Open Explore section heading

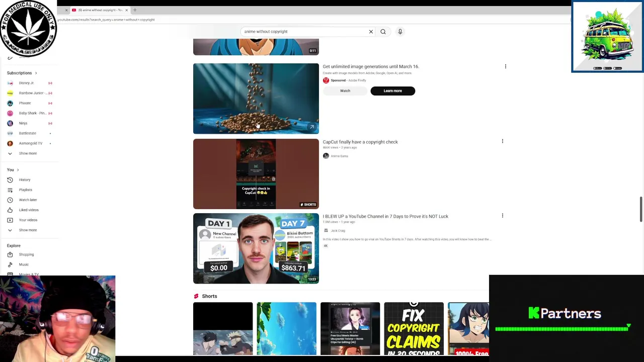coord(14,246)
